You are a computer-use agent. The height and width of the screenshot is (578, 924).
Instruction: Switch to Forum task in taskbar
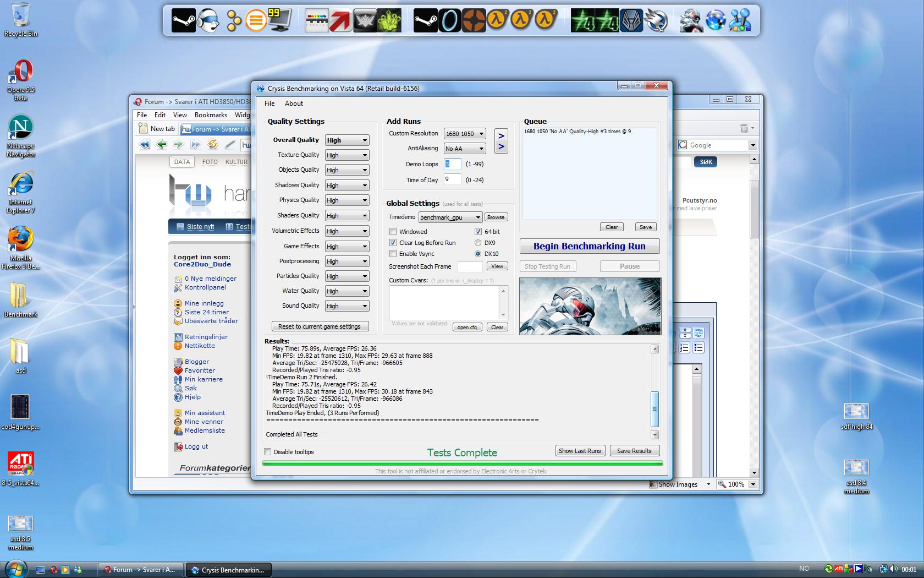141,570
